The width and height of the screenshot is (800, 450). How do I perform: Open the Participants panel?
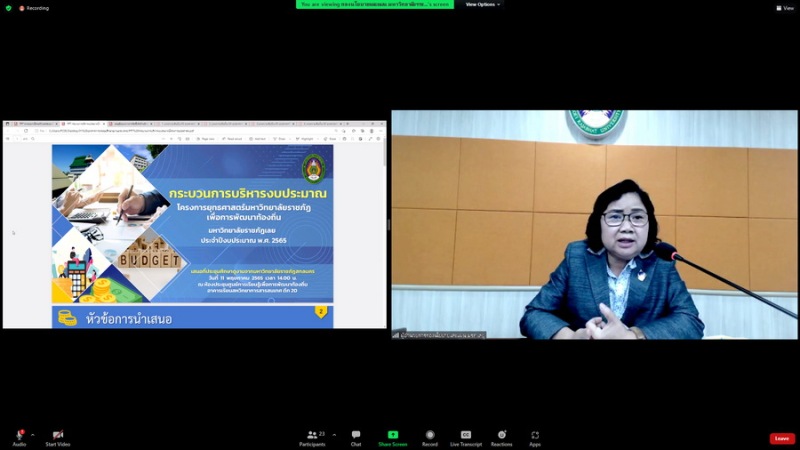point(312,435)
